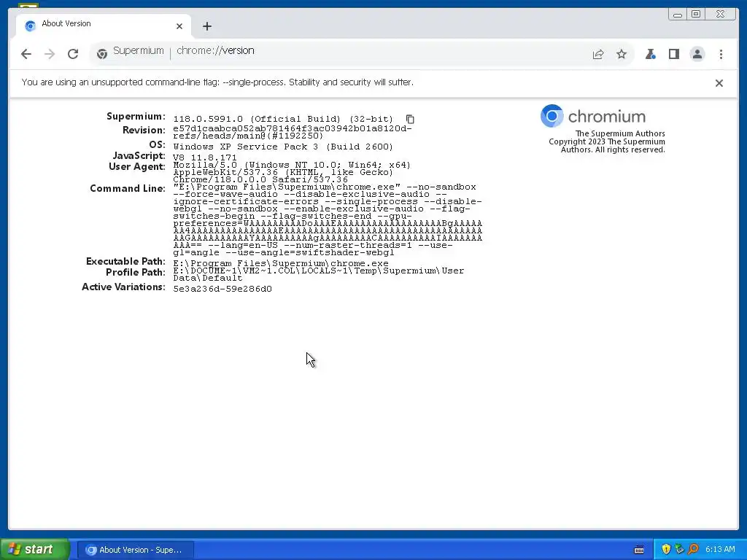Screen dimensions: 747x560
Task: Click the V8 11.8.171 JavaScript value
Action: point(205,157)
